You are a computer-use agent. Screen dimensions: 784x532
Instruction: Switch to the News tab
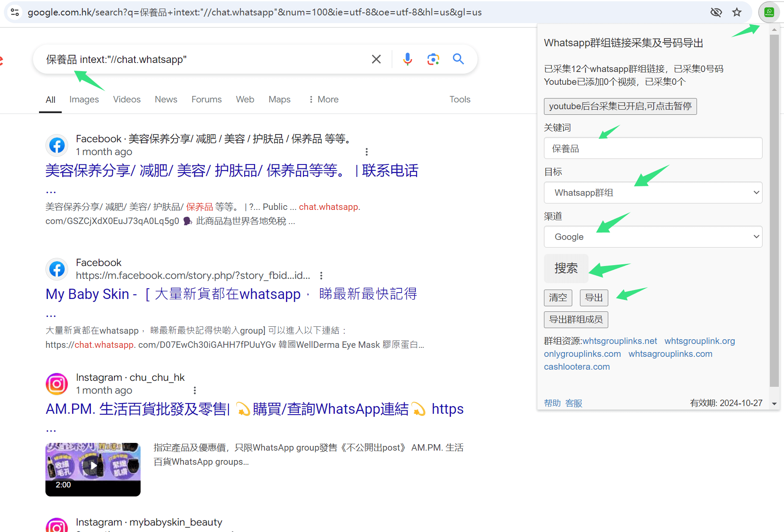pyautogui.click(x=166, y=99)
